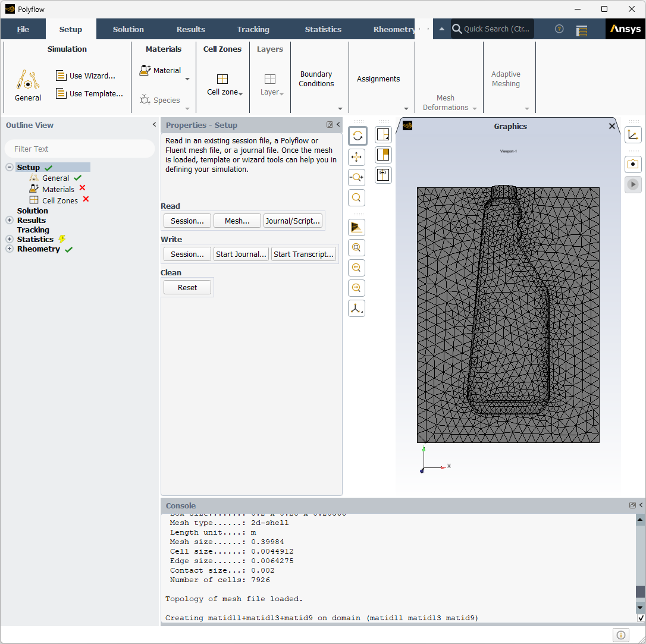Click the perspective grid view icon
Screen dimensions: 646x644
[357, 227]
